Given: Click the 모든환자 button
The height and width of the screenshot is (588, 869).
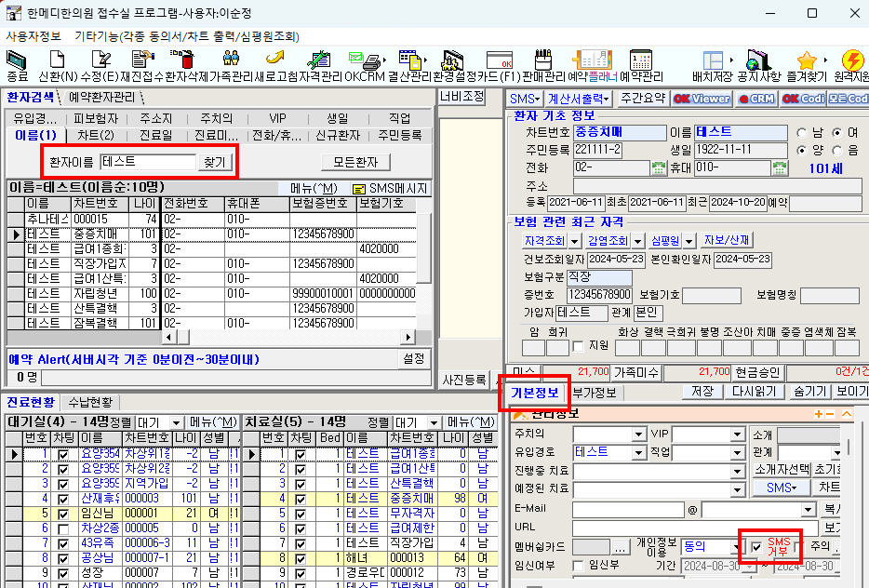Looking at the screenshot, I should point(355,162).
